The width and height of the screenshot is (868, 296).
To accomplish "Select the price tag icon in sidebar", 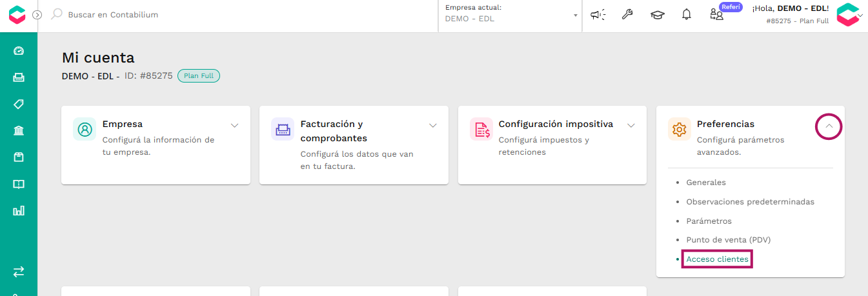I will coord(19,104).
